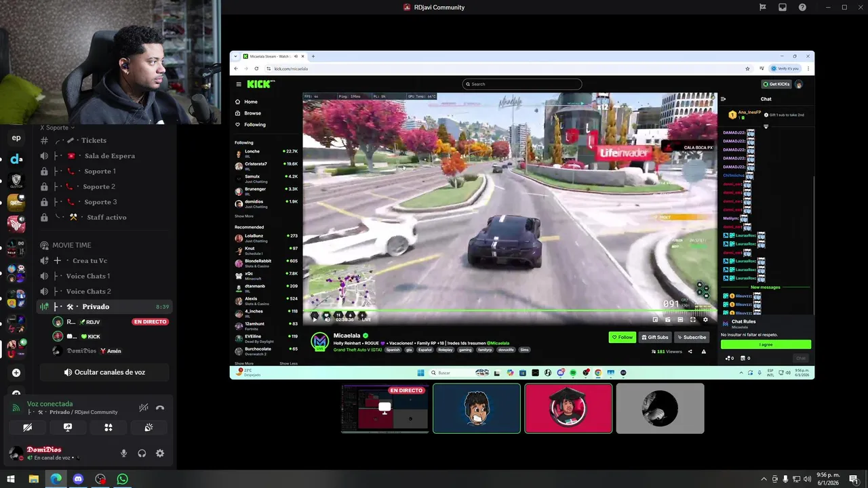Open Discord user settings gear

click(x=160, y=453)
